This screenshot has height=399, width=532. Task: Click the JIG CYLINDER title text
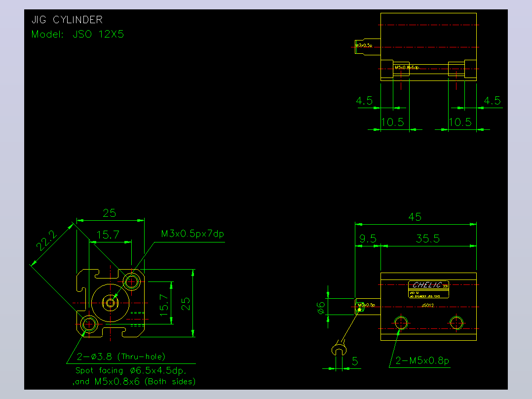[x=67, y=20]
